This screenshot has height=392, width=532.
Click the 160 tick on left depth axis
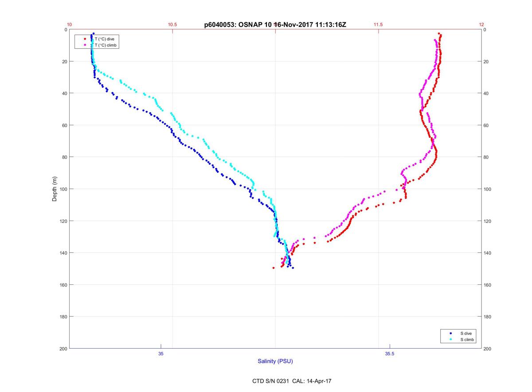click(x=63, y=285)
